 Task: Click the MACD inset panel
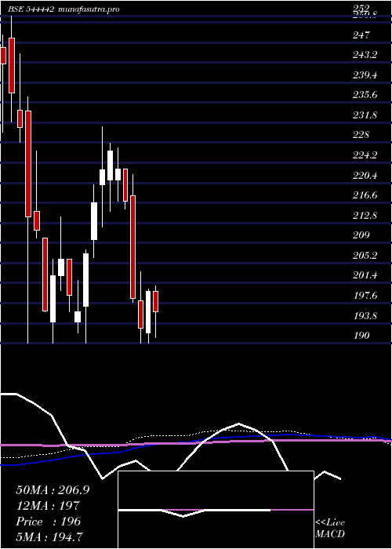pyautogui.click(x=216, y=510)
